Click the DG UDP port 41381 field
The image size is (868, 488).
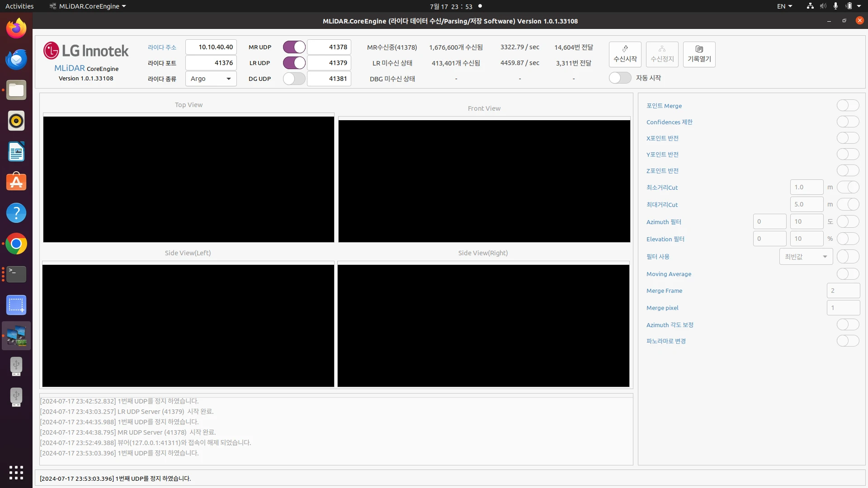(329, 79)
